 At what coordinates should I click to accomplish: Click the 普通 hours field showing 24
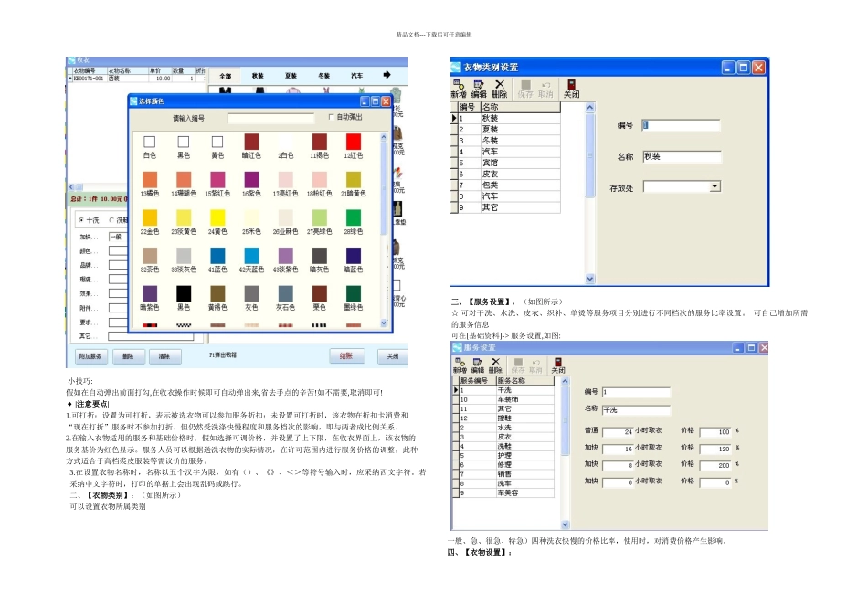click(x=618, y=432)
